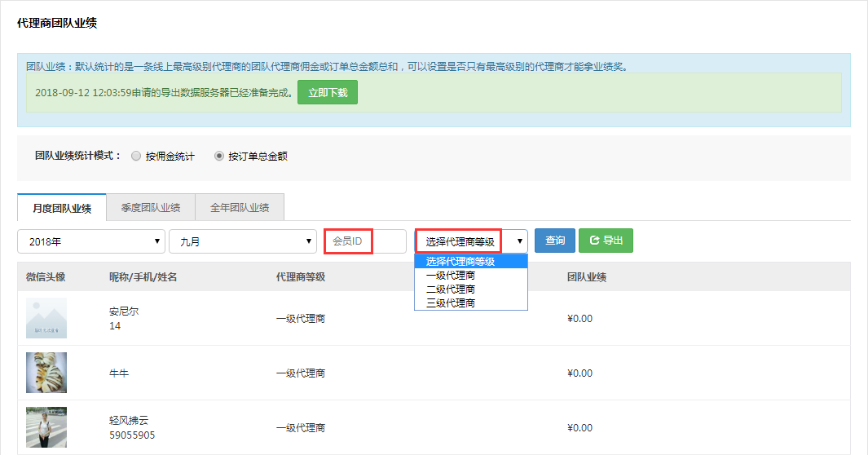Screen dimensions: 868x455
Task: Click the 会员ID input field
Action: [x=364, y=241]
